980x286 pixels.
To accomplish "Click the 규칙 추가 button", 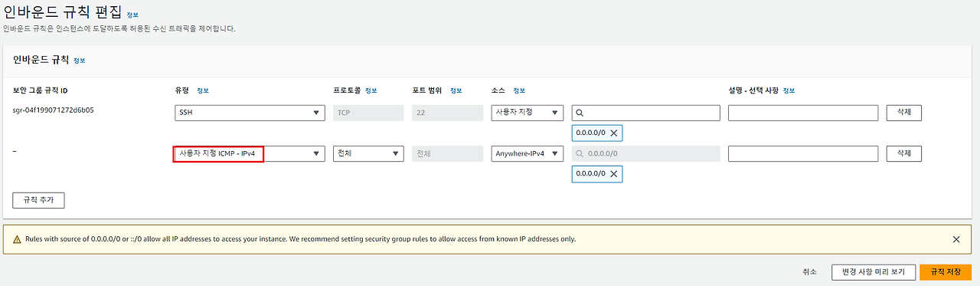I will pyautogui.click(x=38, y=200).
